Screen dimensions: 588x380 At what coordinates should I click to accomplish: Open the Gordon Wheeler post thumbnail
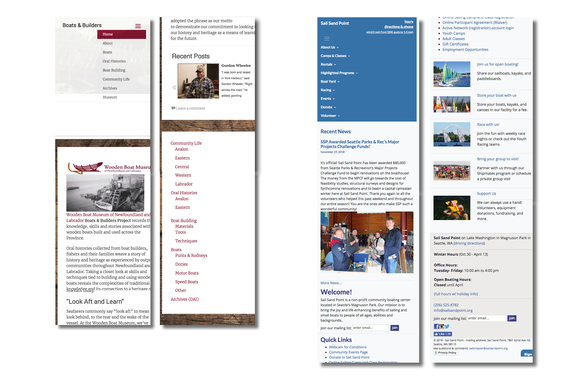point(198,81)
